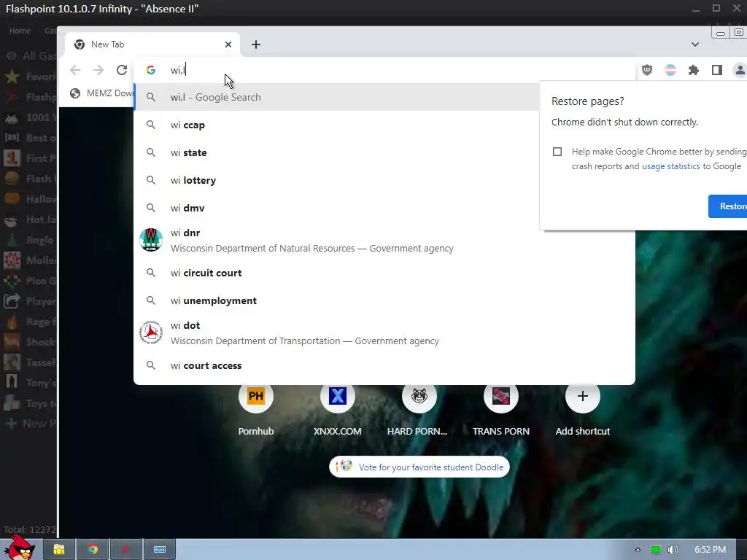Open the clock showing 6:52 PM
The height and width of the screenshot is (560, 747).
710,550
